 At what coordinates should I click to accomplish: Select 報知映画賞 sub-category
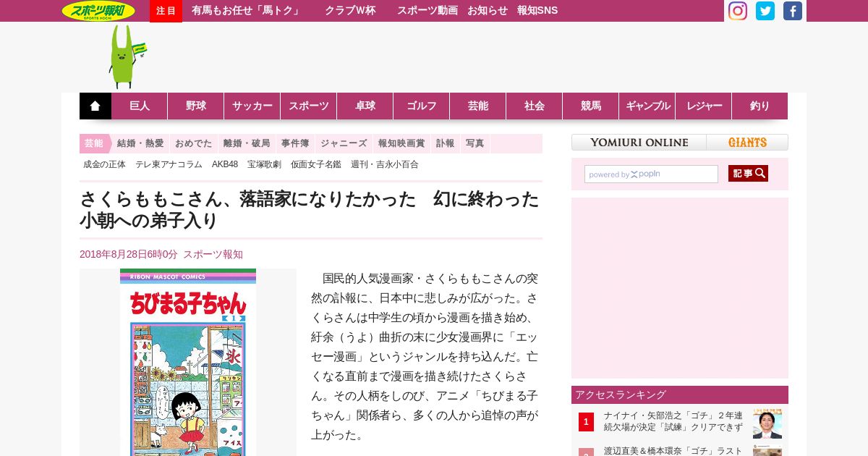[401, 143]
